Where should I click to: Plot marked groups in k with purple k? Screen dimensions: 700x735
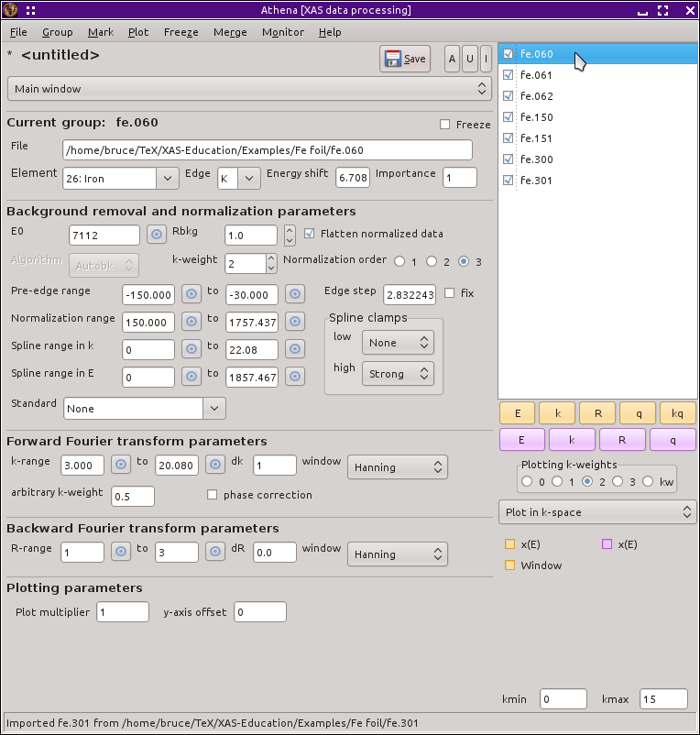(x=572, y=440)
